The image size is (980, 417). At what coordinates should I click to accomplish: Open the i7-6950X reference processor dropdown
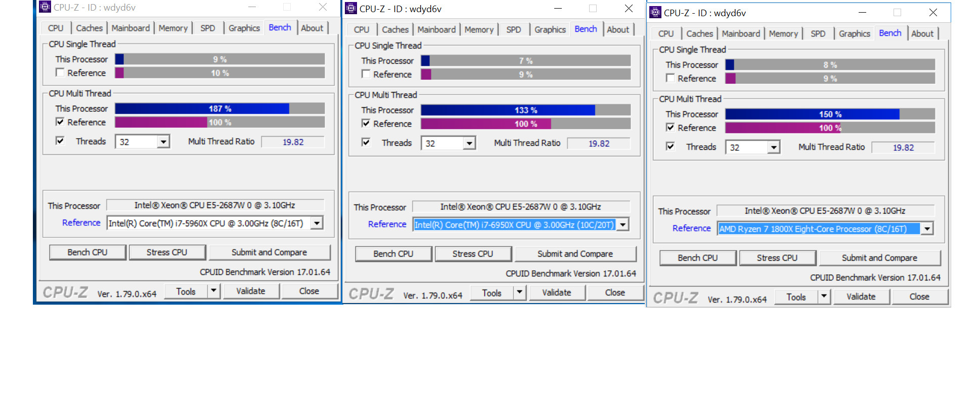pyautogui.click(x=623, y=225)
